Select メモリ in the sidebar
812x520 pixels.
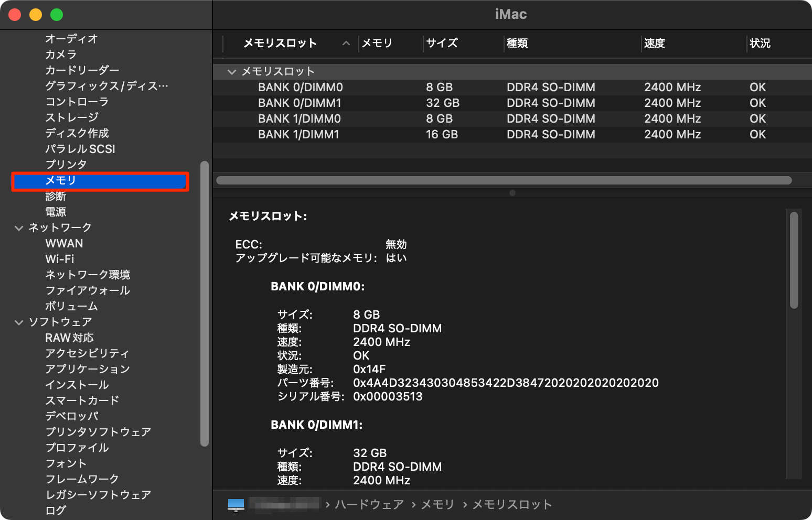100,181
